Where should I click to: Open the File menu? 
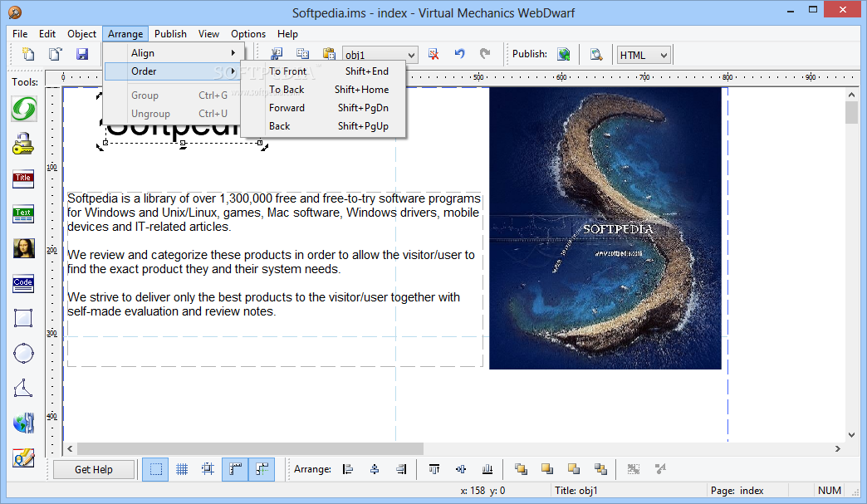coord(20,34)
